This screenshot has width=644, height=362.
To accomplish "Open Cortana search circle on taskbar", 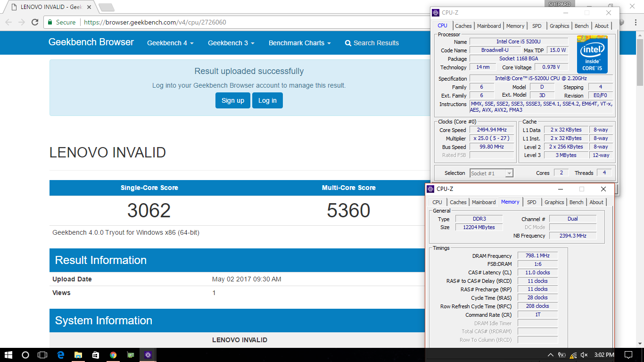I will click(25, 355).
